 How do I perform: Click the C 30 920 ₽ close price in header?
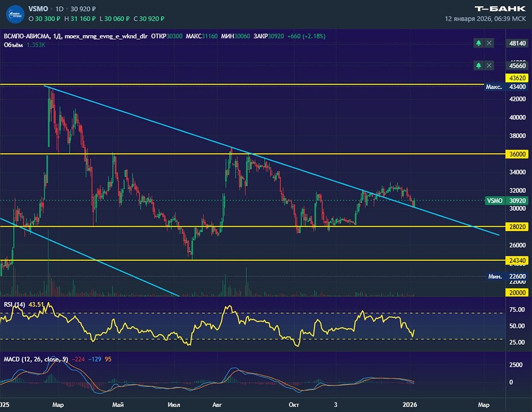(148, 19)
